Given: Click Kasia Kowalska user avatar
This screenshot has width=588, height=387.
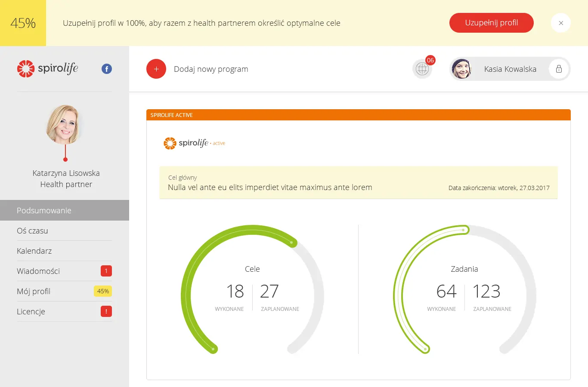Looking at the screenshot, I should [x=461, y=69].
